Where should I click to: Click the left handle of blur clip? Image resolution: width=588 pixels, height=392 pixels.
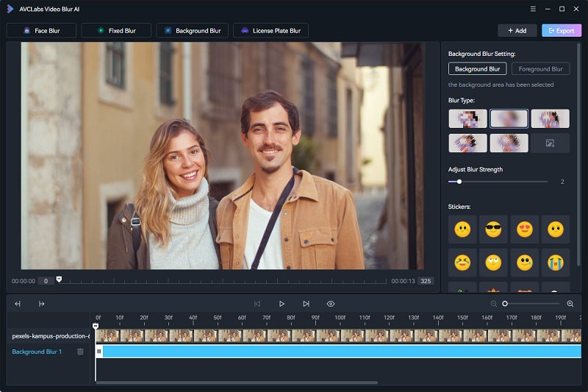(99, 352)
